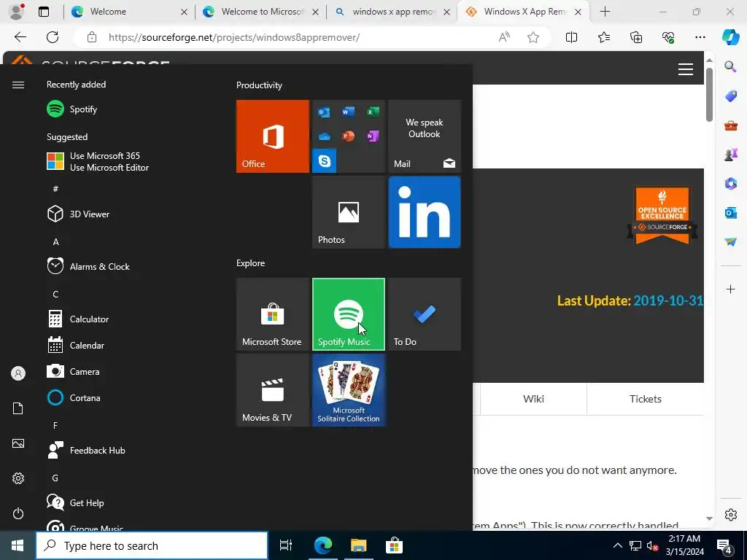Open SourceForge hamburger menu
The height and width of the screenshot is (560, 747).
pos(686,69)
